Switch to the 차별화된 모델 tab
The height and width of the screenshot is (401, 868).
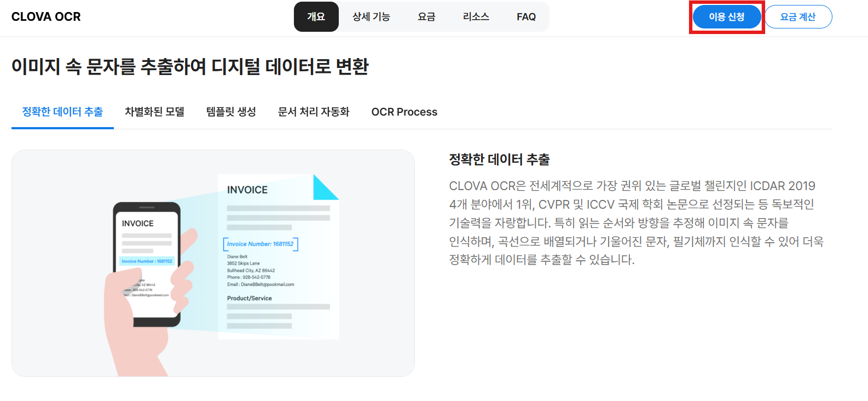154,112
